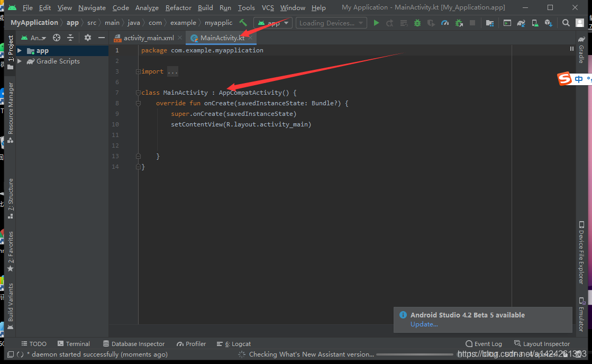Expand the app module tree node
Viewport: 592px width, 364px height.
19,50
